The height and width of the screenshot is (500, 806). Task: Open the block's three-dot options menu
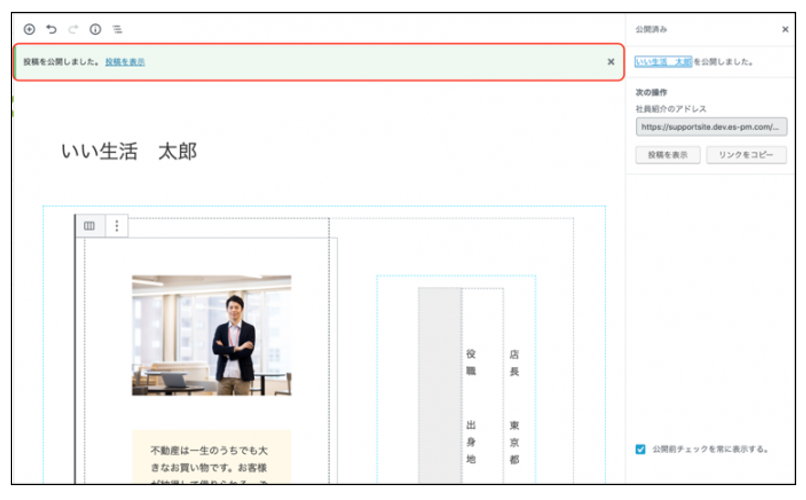pos(116,226)
